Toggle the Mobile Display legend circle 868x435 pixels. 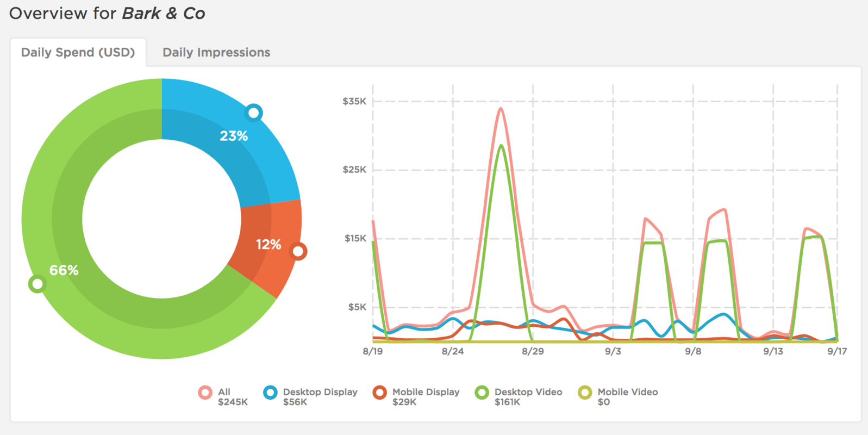click(x=379, y=393)
